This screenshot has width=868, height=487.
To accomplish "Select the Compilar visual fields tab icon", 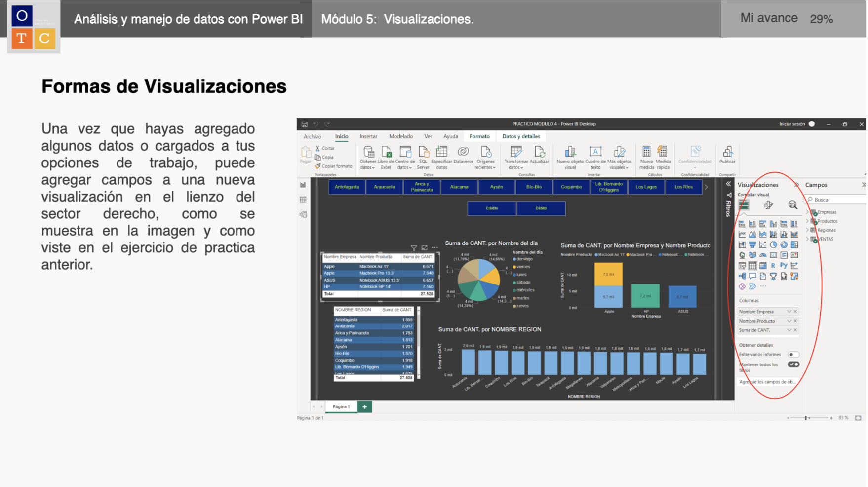I will [744, 205].
